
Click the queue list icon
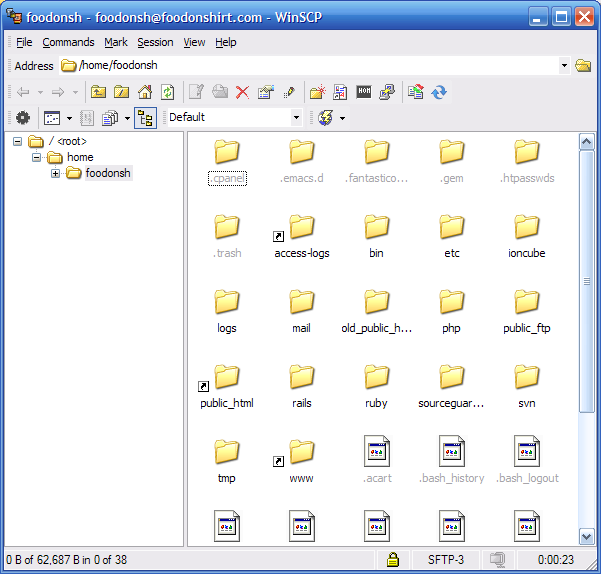point(87,118)
